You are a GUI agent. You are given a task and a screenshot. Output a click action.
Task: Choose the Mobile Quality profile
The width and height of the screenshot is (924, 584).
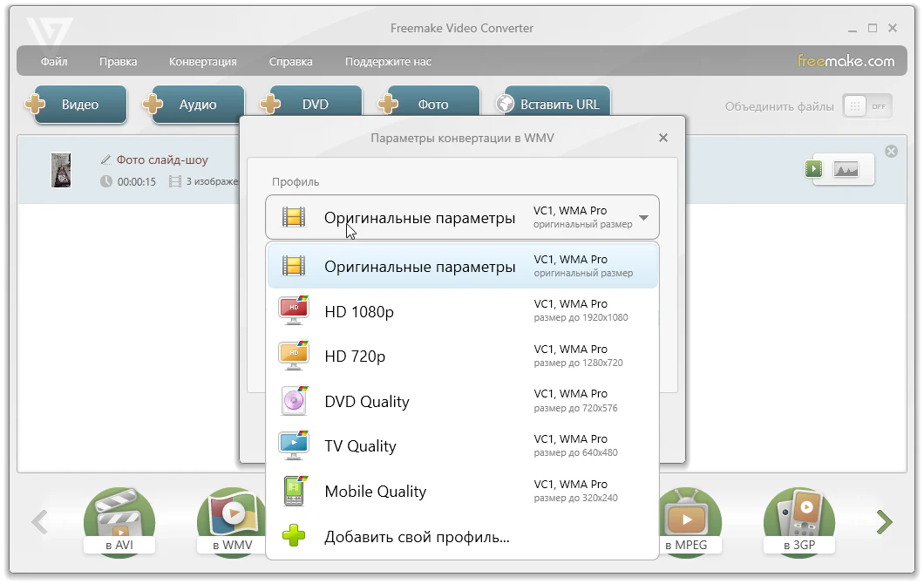tap(463, 491)
